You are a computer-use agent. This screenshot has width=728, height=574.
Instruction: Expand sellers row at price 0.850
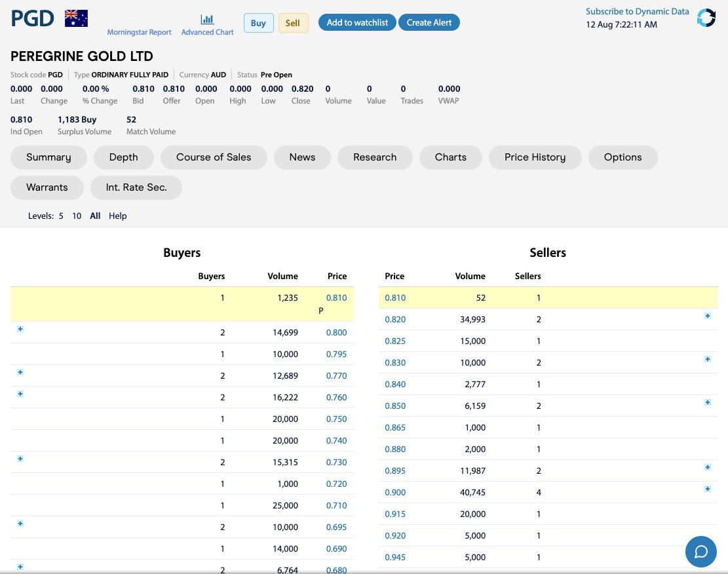tap(708, 402)
